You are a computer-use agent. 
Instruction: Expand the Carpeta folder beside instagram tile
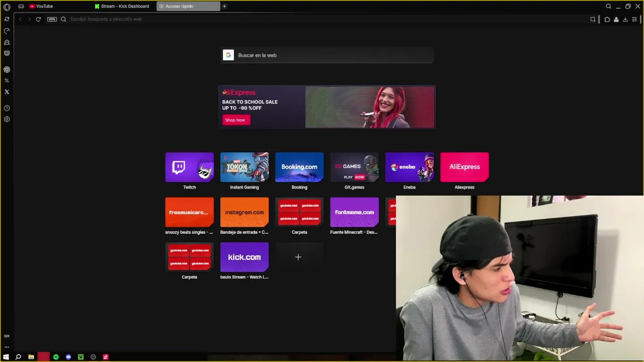click(x=299, y=212)
